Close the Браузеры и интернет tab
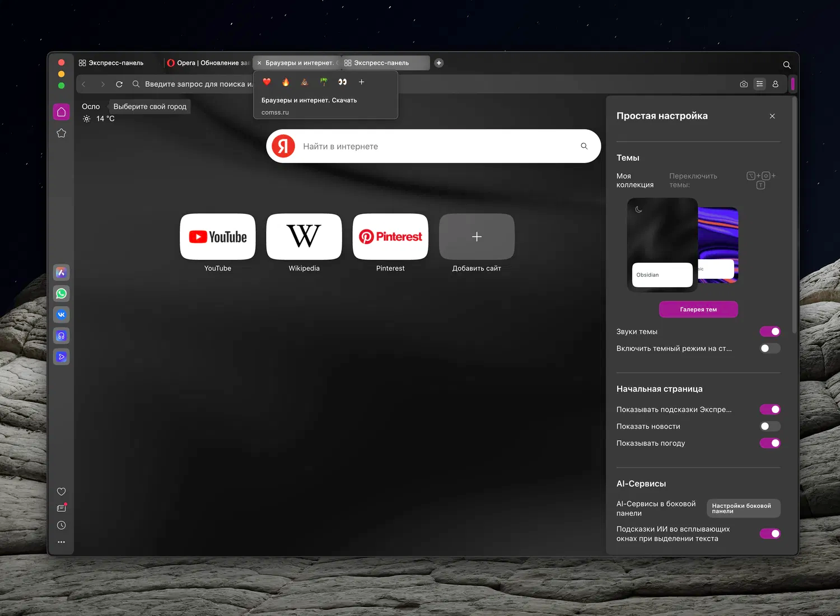The height and width of the screenshot is (616, 840). point(259,63)
